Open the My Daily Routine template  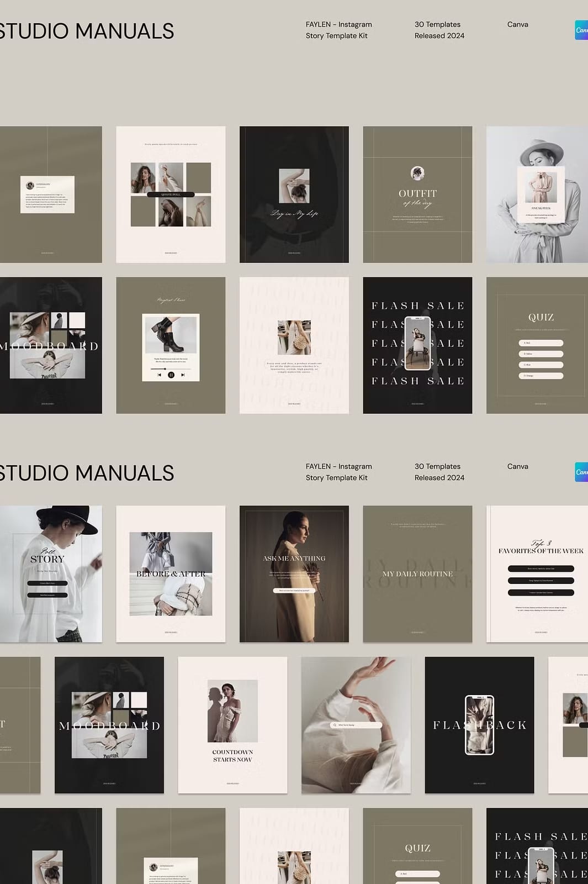point(417,573)
